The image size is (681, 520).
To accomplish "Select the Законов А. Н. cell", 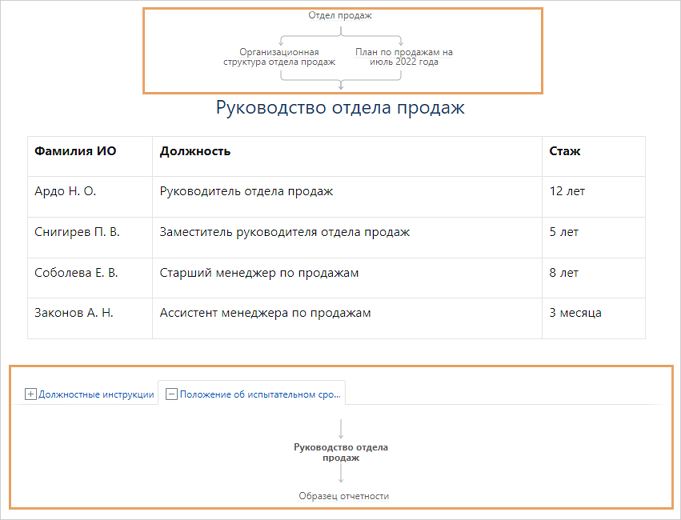I will click(x=74, y=313).
